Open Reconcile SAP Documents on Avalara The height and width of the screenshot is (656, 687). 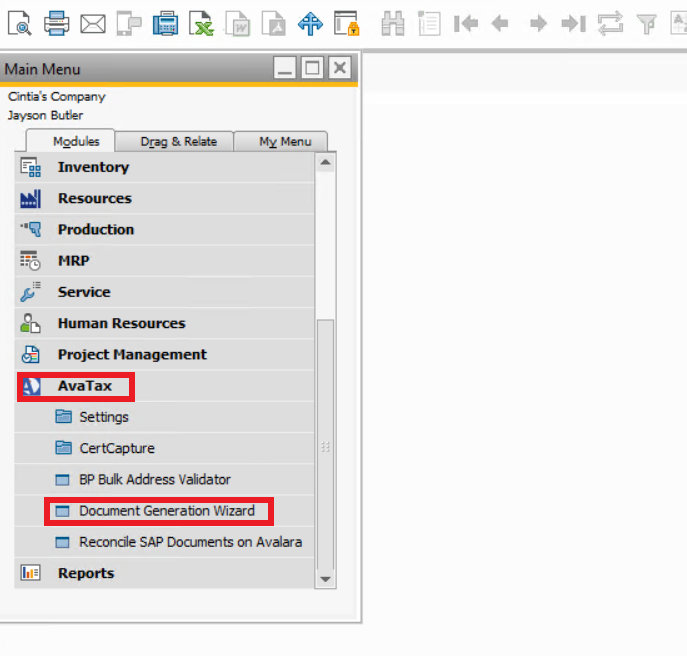point(165,542)
